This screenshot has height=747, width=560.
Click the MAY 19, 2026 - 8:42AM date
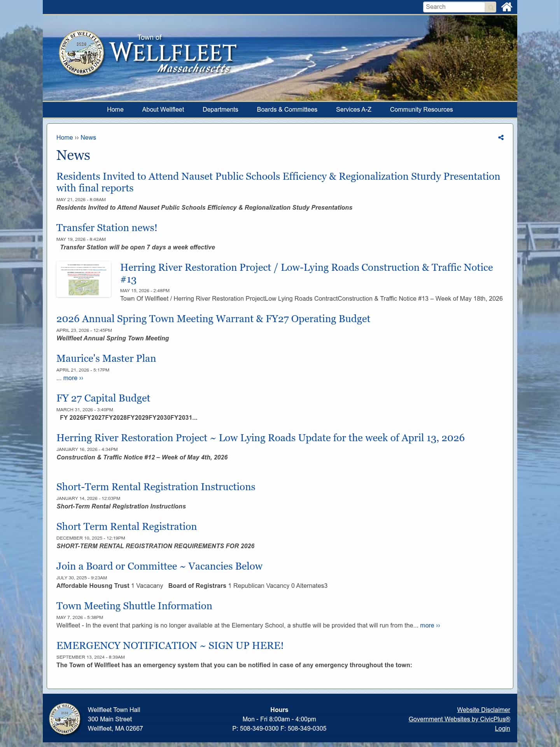point(81,239)
